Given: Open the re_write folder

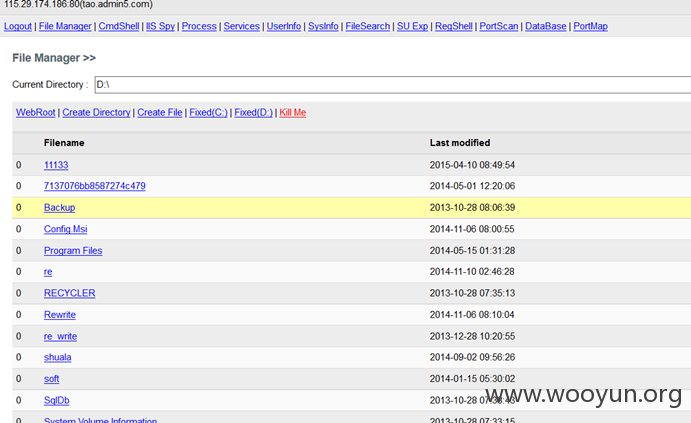Looking at the screenshot, I should pyautogui.click(x=60, y=337).
